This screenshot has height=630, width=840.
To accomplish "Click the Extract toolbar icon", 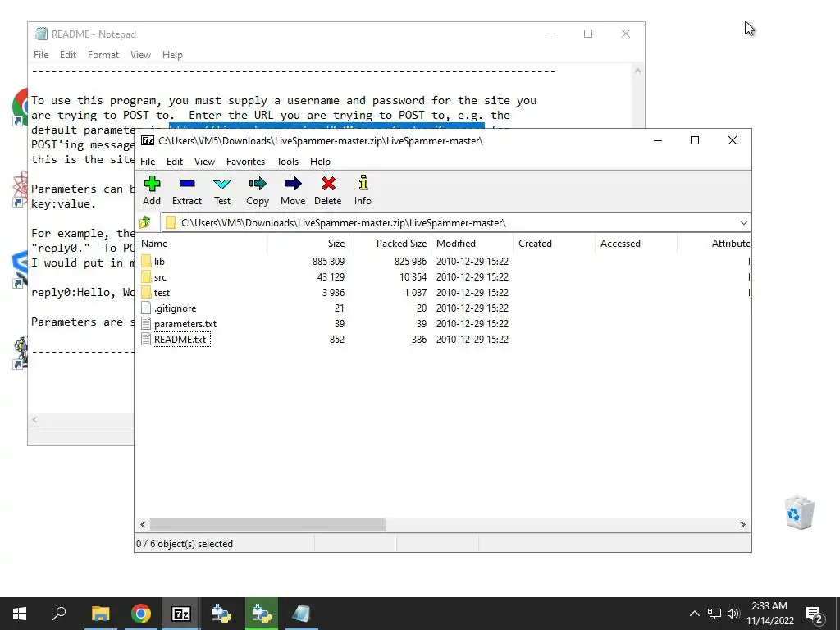I will pyautogui.click(x=187, y=184).
